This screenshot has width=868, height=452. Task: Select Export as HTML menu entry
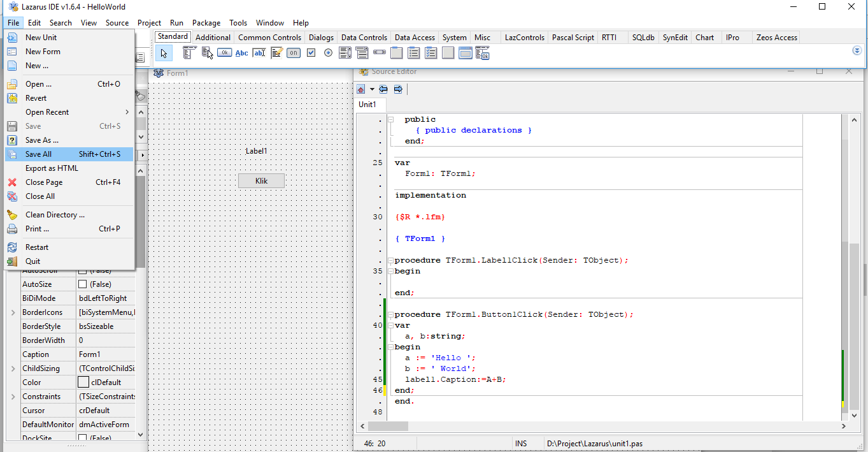(x=69, y=168)
